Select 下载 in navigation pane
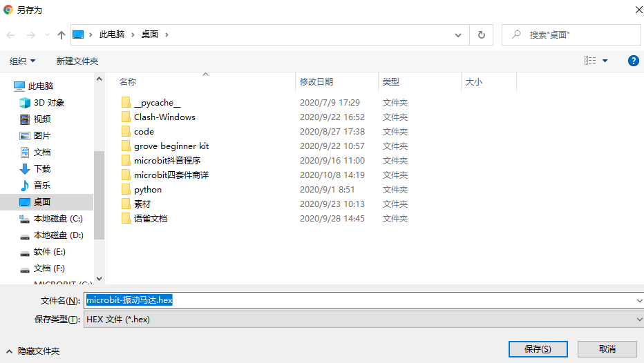Screen dimensions: 644x363 coord(35,168)
